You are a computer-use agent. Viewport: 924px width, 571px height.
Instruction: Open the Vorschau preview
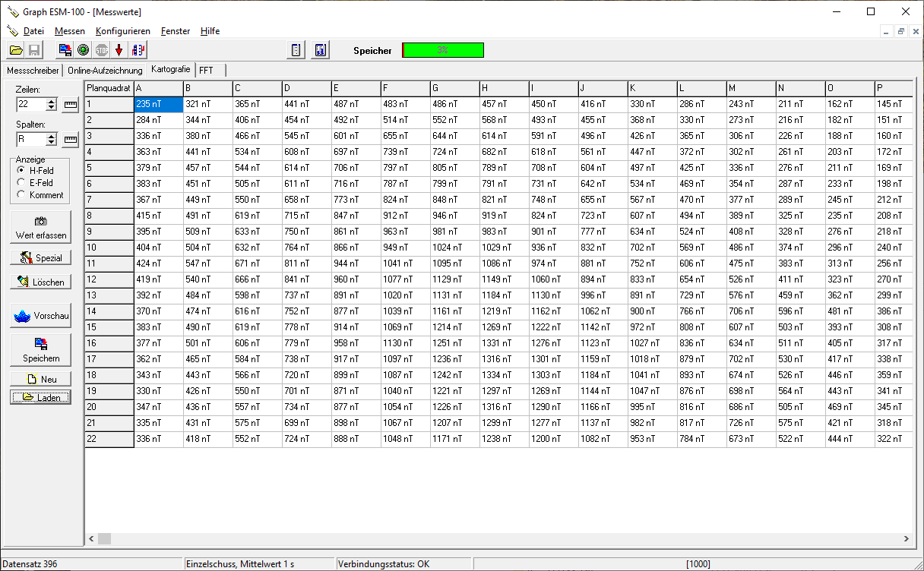[41, 315]
